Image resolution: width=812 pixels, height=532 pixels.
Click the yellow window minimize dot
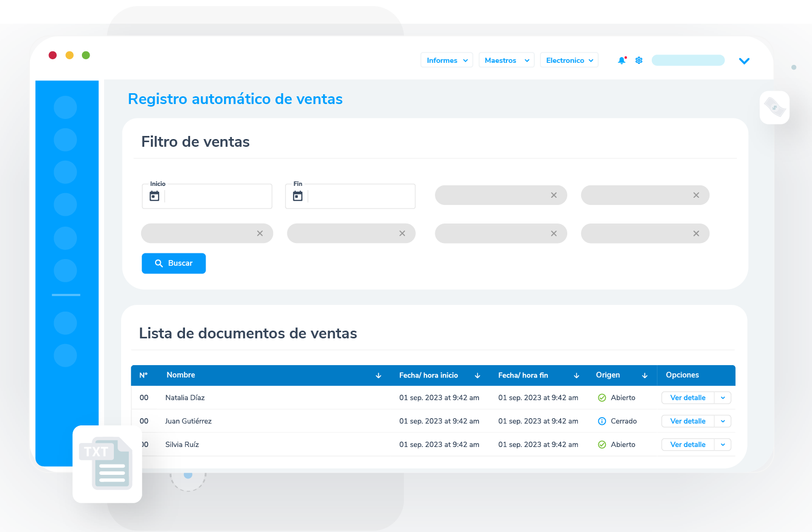(x=70, y=55)
